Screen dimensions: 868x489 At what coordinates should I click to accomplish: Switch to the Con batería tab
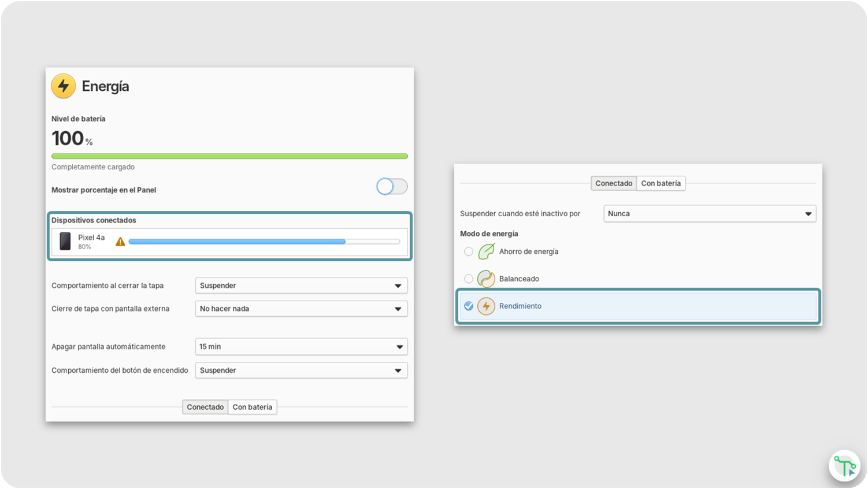[253, 406]
